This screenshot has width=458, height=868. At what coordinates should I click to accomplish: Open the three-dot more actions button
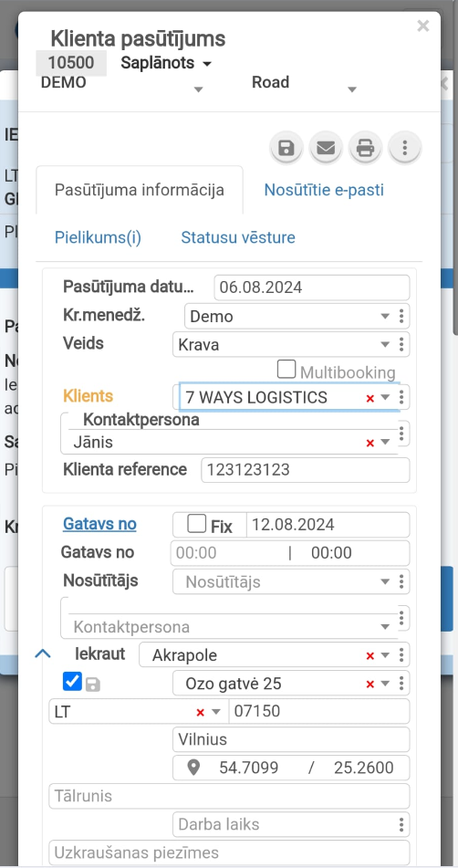tap(405, 148)
